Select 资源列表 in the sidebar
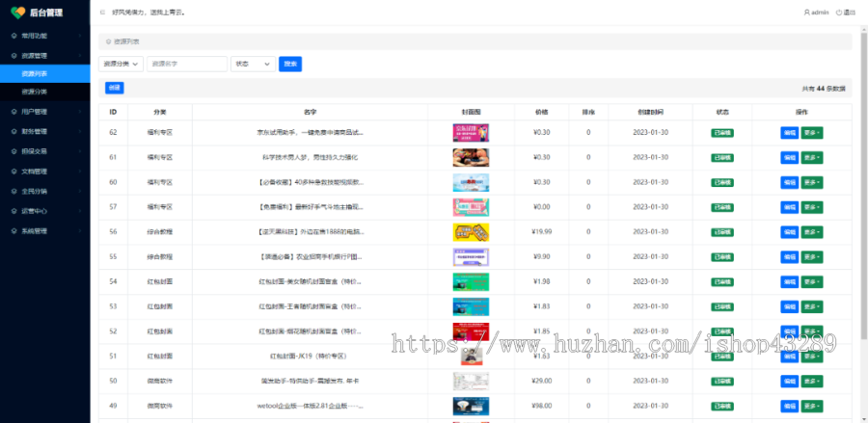The image size is (868, 423). [44, 73]
